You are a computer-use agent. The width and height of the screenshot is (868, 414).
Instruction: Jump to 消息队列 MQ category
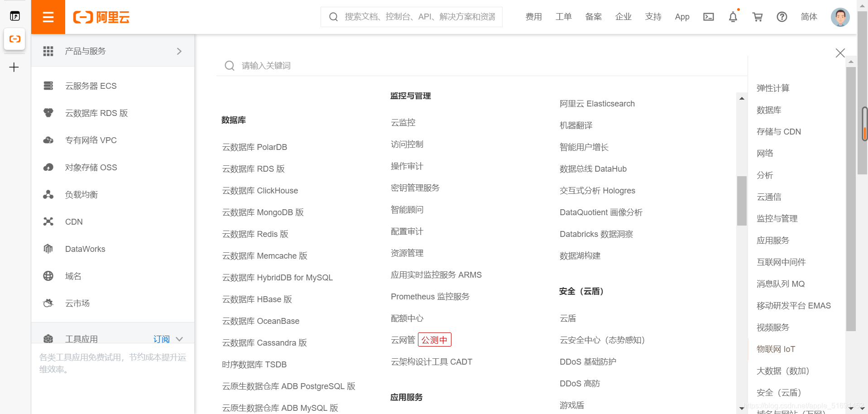pos(781,284)
